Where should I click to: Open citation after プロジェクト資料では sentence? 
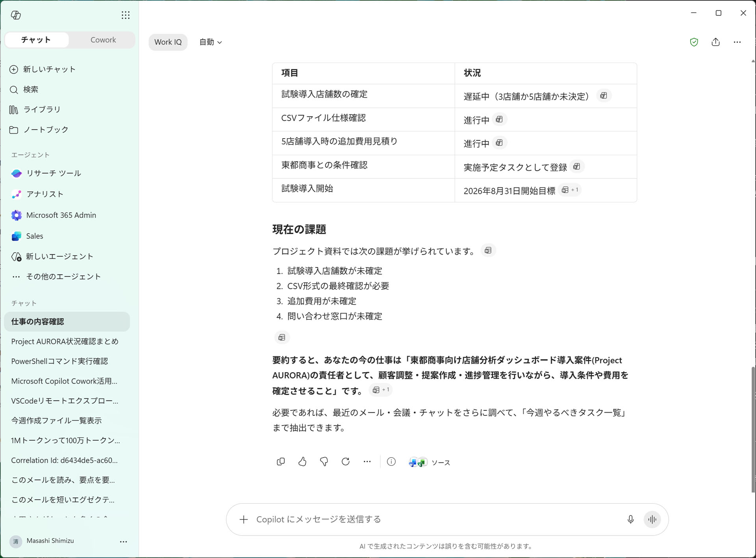[488, 250]
